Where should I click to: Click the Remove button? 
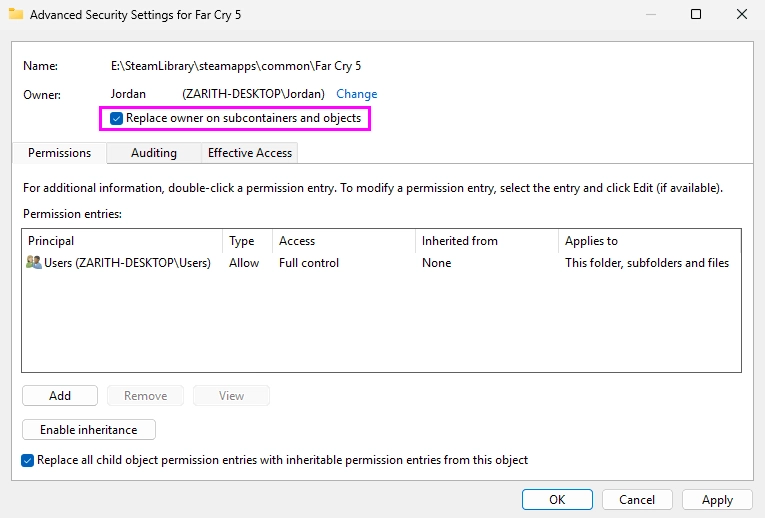point(145,396)
